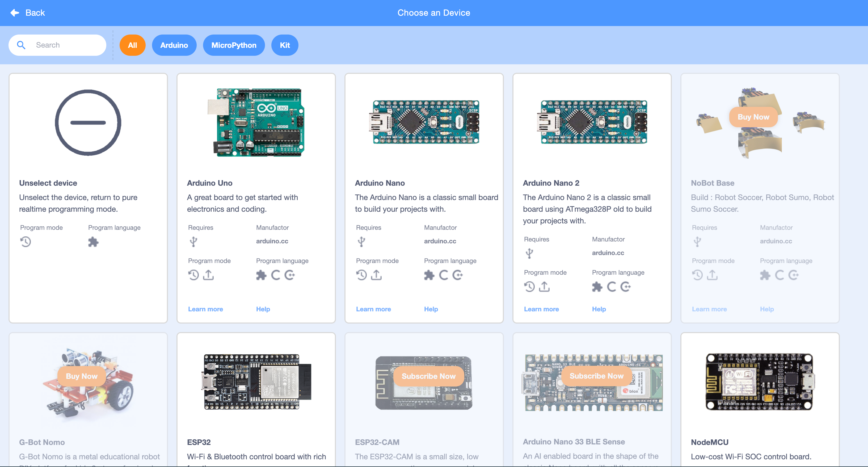
Task: Click upload mode icon on Arduino Nano card
Action: point(376,275)
